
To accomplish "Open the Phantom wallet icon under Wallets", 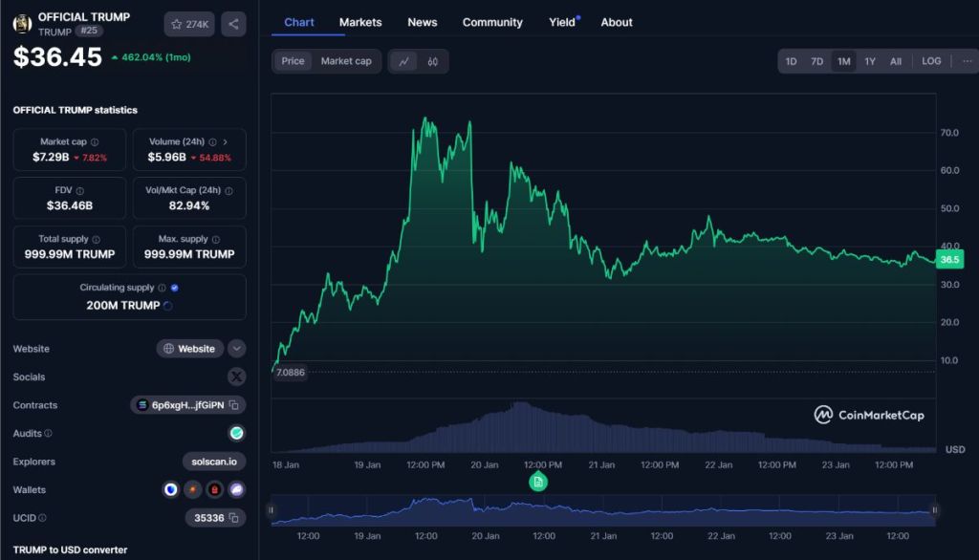I will [236, 489].
